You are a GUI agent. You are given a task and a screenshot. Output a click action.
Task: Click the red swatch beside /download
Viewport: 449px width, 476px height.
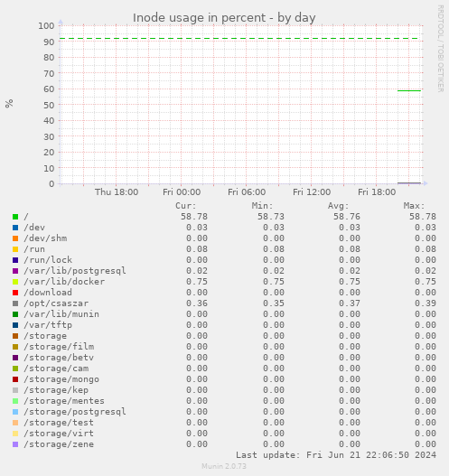pos(15,293)
